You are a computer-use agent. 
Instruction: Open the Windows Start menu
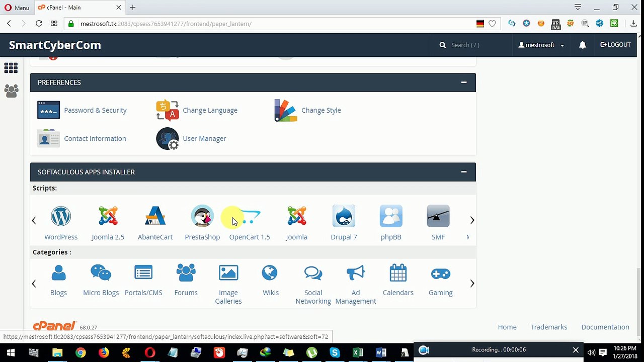coord(11,352)
